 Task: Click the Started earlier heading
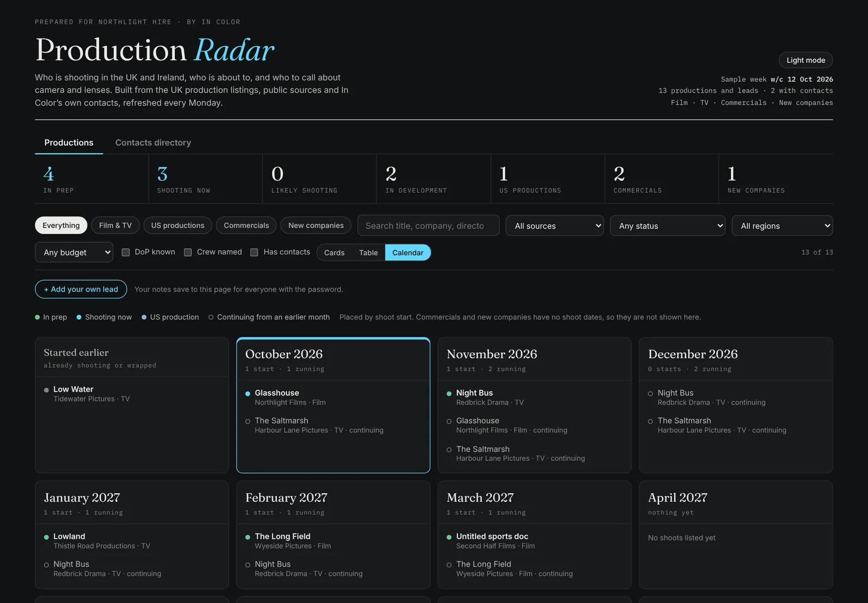(76, 353)
